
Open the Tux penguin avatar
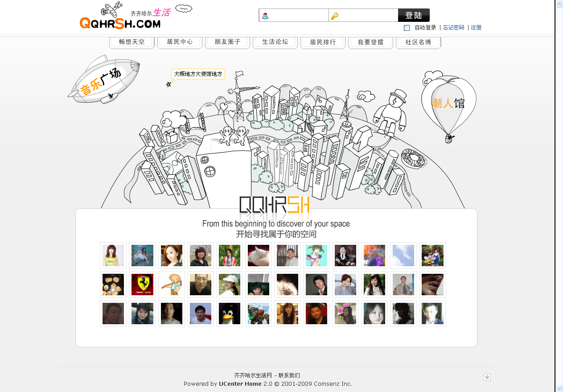[x=229, y=314]
